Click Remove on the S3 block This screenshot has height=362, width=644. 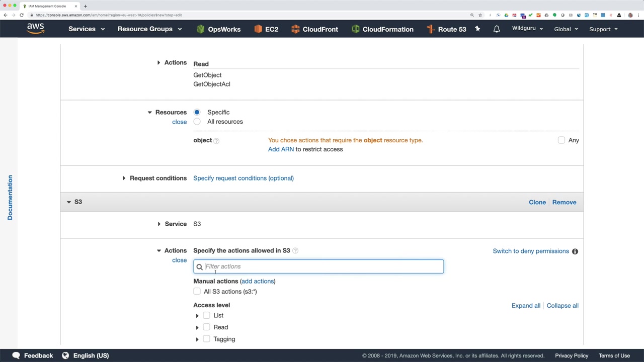point(564,202)
